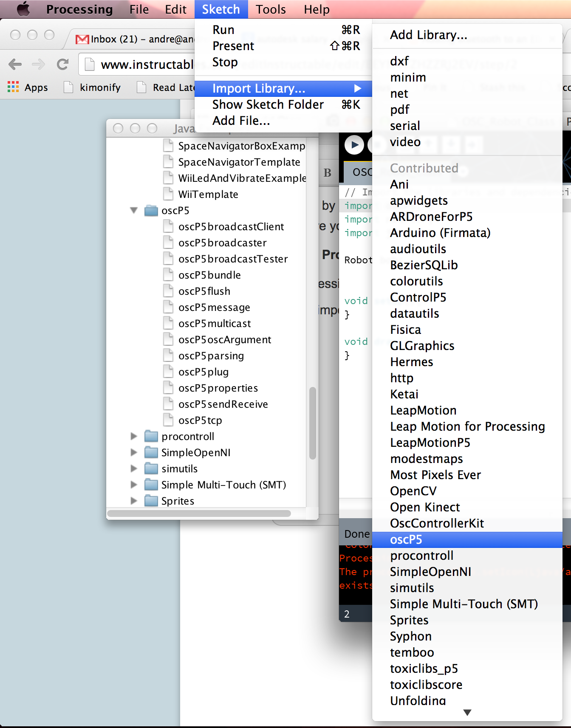
Task: Click the bold B formatting button
Action: (328, 173)
